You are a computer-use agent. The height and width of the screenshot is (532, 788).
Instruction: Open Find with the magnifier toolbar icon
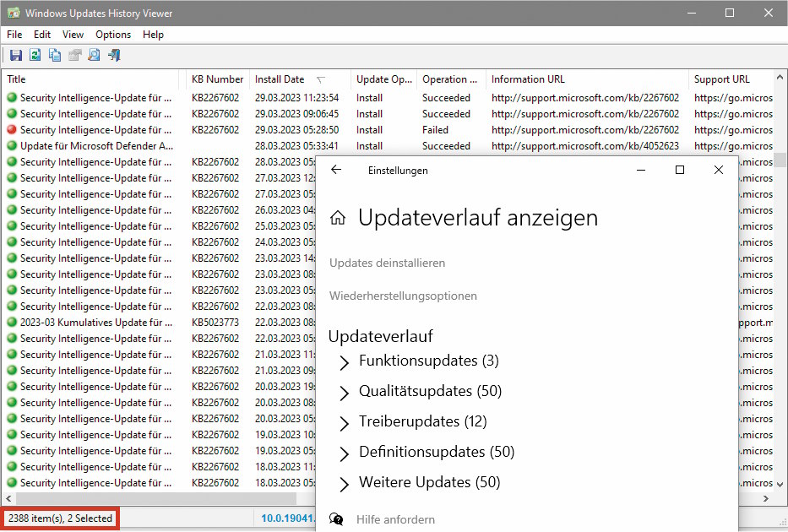pyautogui.click(x=94, y=55)
